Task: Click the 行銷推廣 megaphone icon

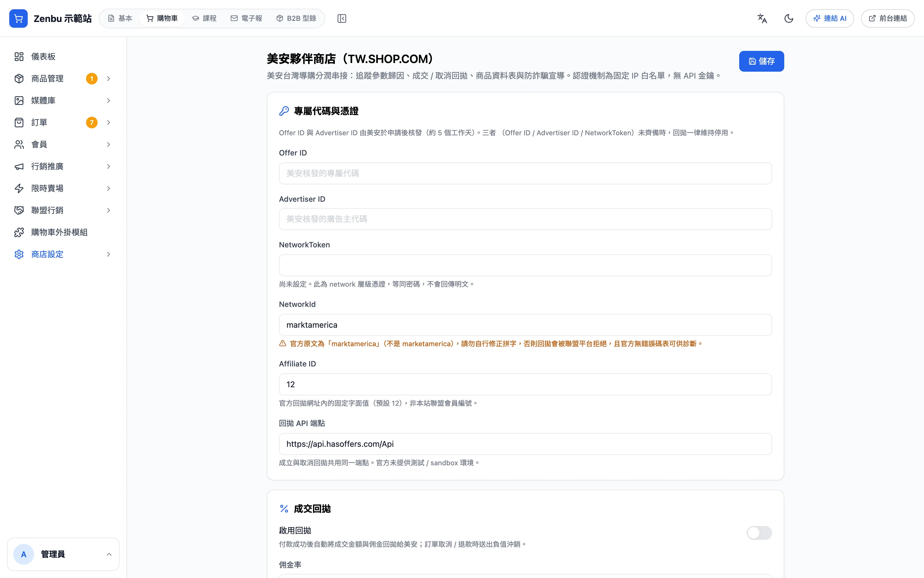Action: point(19,166)
